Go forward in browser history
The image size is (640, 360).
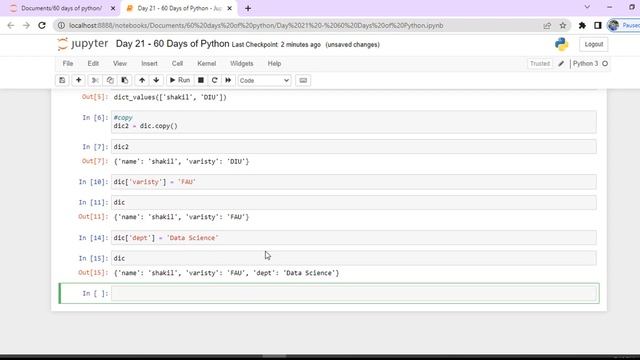point(26,25)
